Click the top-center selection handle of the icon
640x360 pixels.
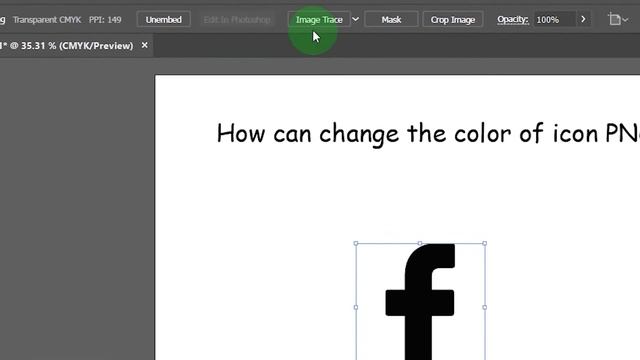pyautogui.click(x=420, y=243)
